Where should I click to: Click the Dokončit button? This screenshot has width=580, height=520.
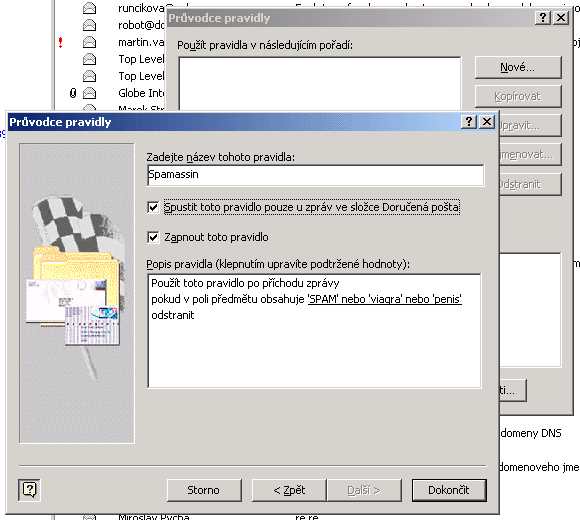pos(449,490)
